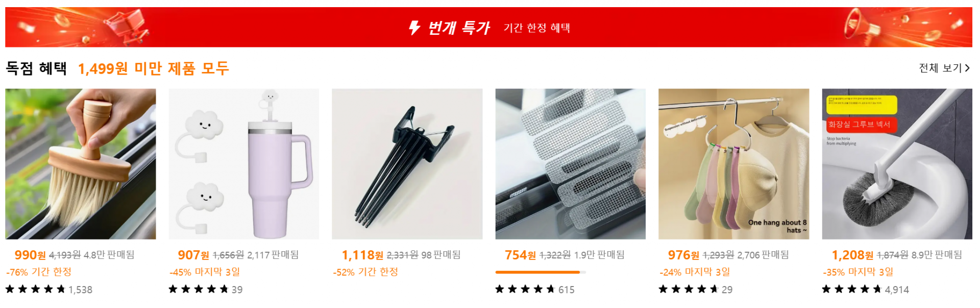View the black clip hanger product image

pos(407,164)
